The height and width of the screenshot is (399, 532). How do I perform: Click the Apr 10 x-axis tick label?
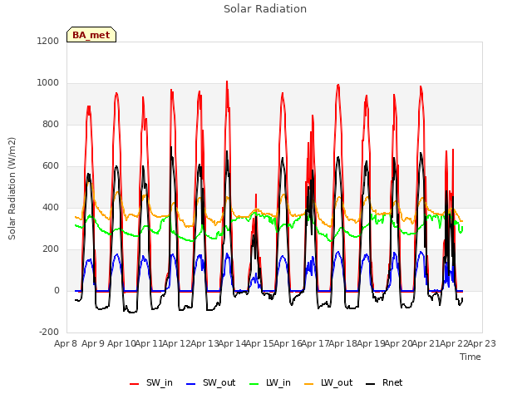coord(122,343)
